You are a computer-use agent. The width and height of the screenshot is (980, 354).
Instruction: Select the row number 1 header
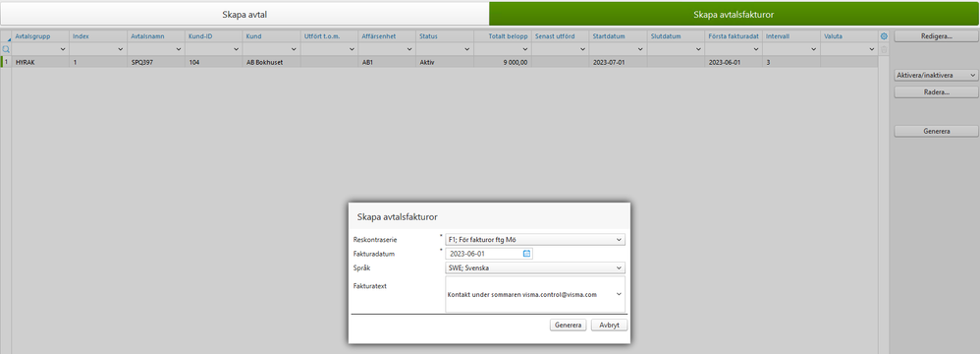tap(6, 63)
